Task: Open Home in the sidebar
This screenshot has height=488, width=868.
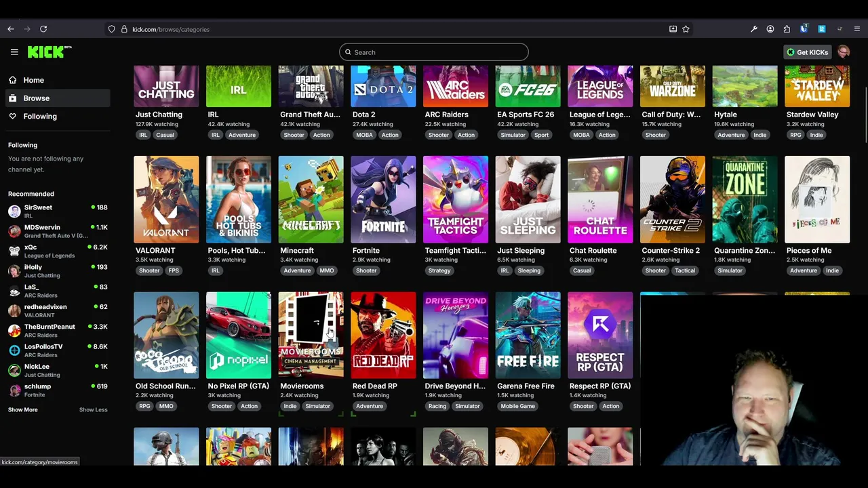Action: [x=57, y=80]
